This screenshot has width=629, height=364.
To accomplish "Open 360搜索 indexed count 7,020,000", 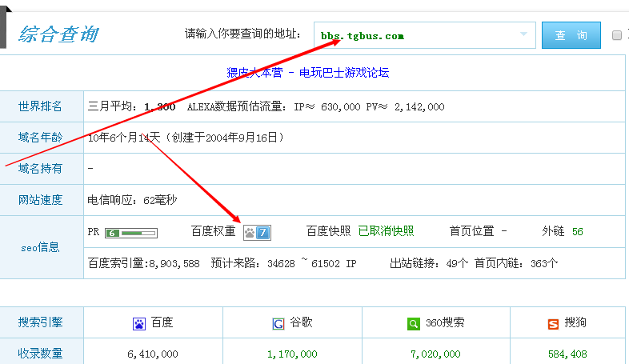I will click(435, 354).
